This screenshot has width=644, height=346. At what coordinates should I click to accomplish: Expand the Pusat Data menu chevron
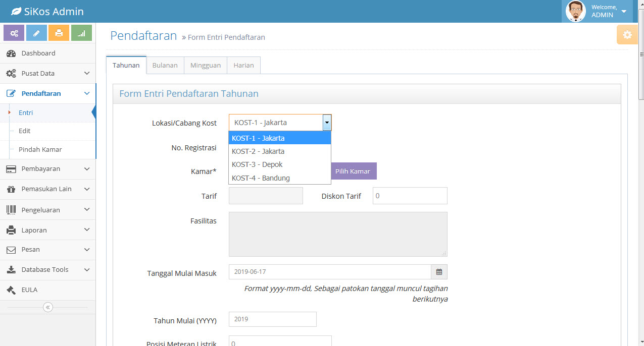(87, 74)
